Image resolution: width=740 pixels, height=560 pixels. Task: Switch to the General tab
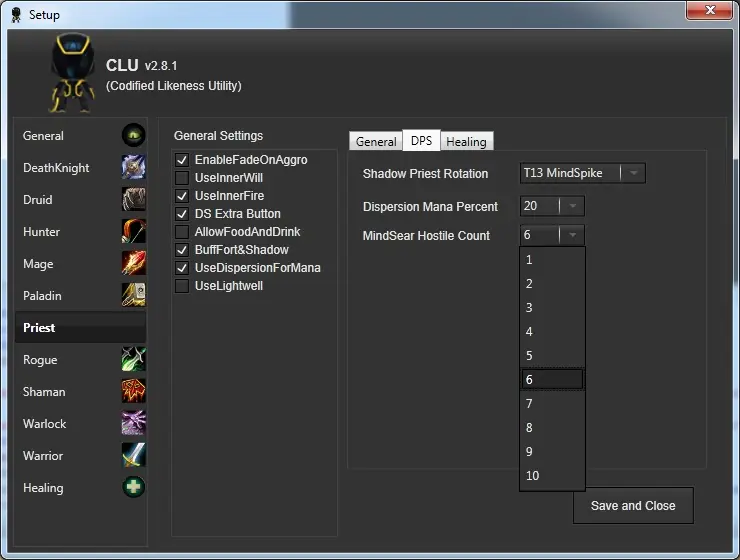point(376,142)
